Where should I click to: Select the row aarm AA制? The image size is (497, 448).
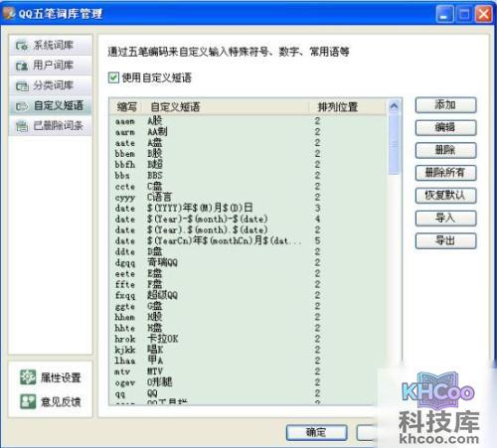pos(248,132)
